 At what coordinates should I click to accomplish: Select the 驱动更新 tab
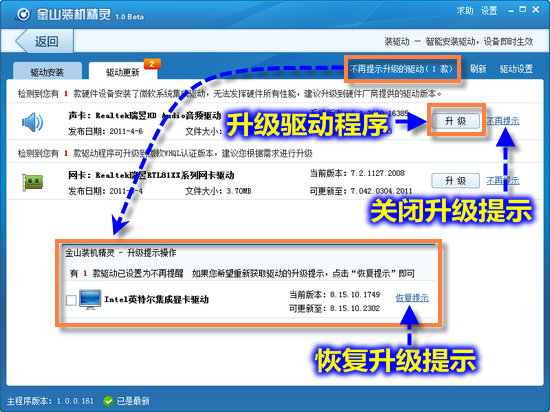[x=123, y=72]
